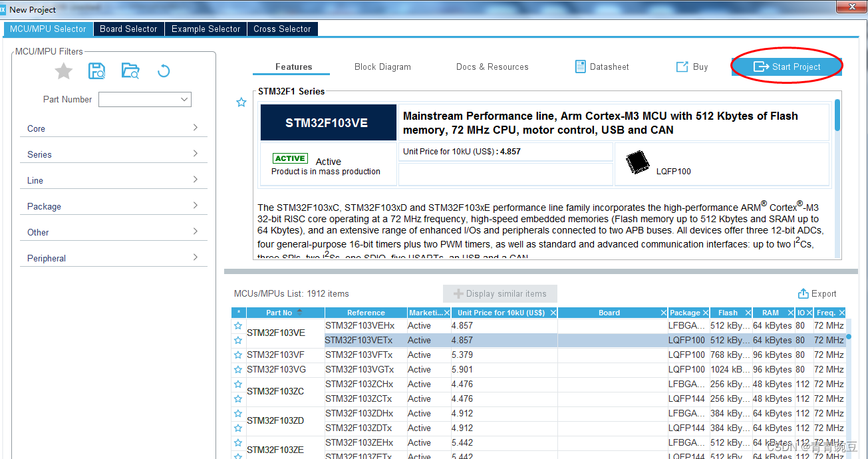Click the save search filter icon
Image resolution: width=868 pixels, height=459 pixels.
[x=97, y=71]
